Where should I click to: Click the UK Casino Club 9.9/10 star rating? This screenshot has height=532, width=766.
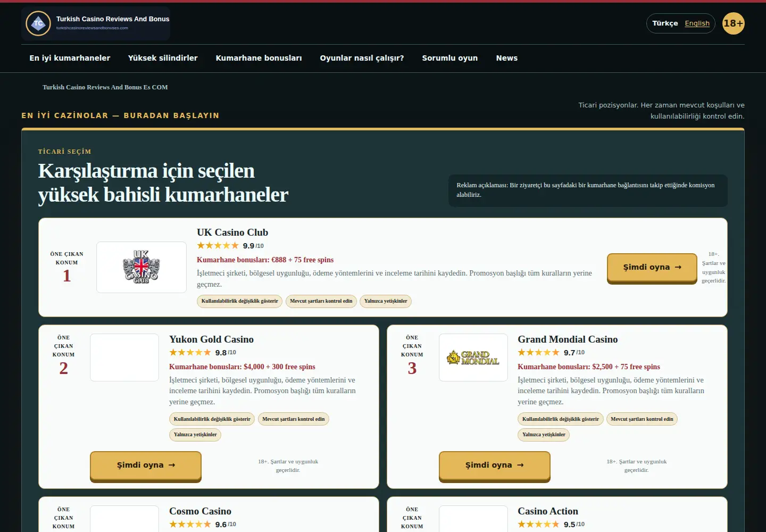[230, 246]
